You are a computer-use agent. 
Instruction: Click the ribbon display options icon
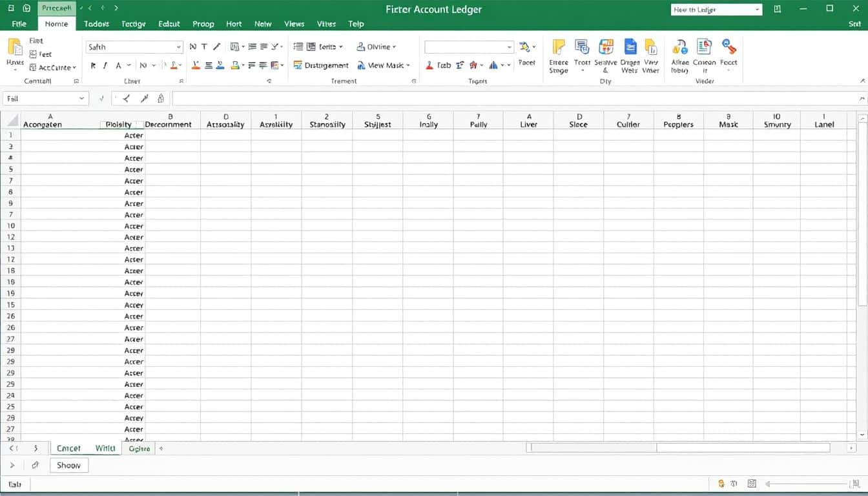(778, 9)
